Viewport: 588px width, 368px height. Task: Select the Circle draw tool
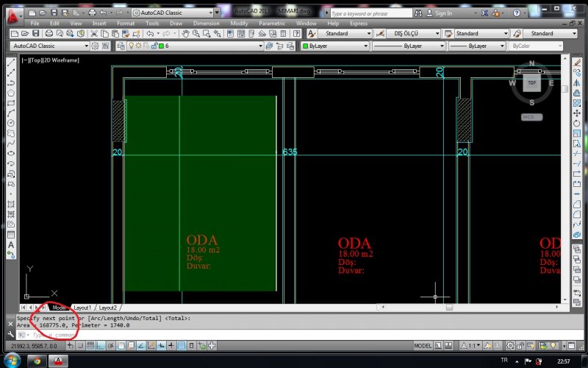[11, 123]
